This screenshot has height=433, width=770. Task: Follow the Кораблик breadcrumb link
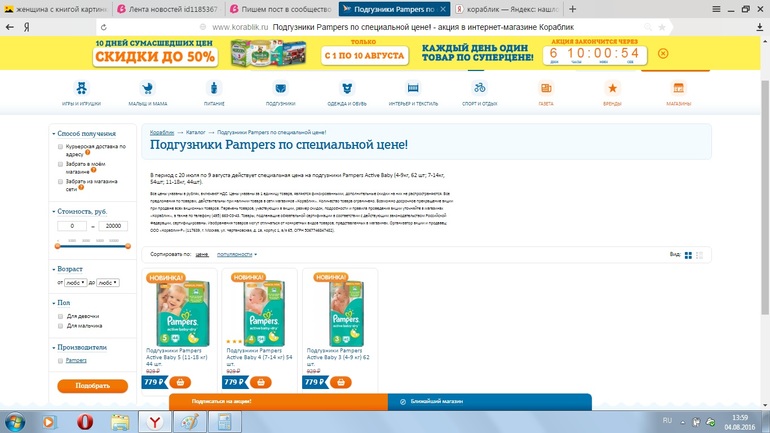(x=162, y=133)
